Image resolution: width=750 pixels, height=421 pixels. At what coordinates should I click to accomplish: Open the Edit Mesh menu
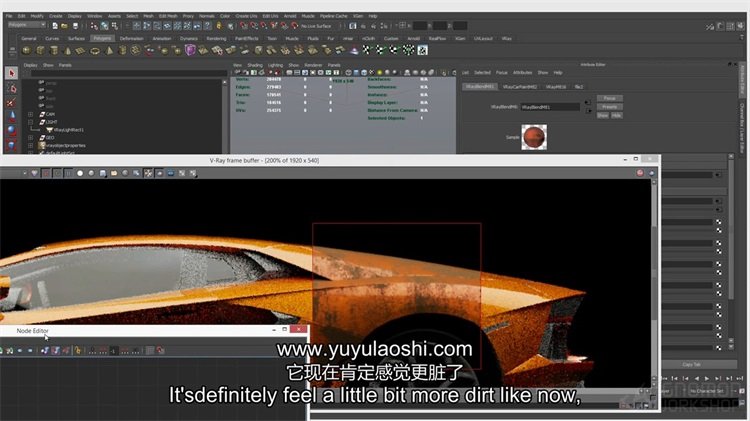click(x=168, y=16)
